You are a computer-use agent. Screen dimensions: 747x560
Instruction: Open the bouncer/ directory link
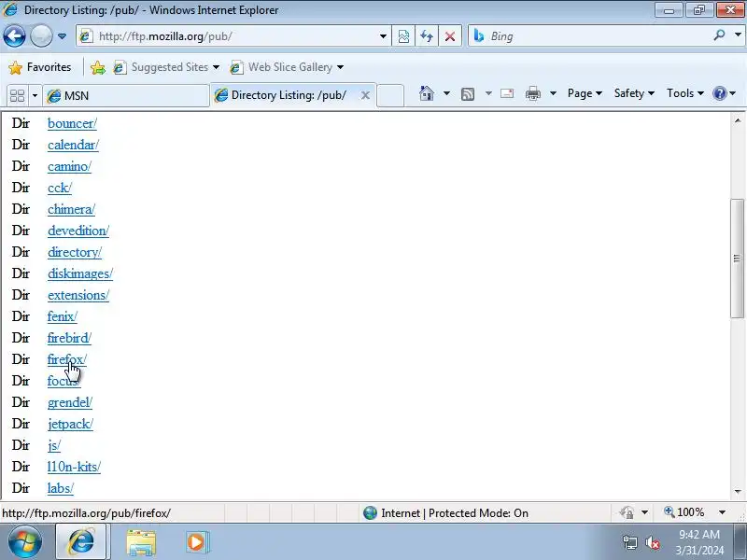(73, 123)
